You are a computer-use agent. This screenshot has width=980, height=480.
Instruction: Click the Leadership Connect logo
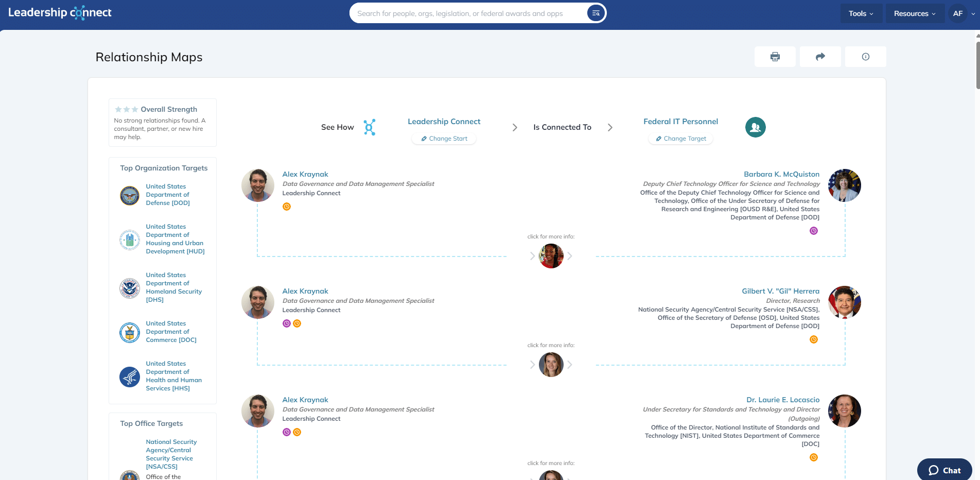click(60, 13)
